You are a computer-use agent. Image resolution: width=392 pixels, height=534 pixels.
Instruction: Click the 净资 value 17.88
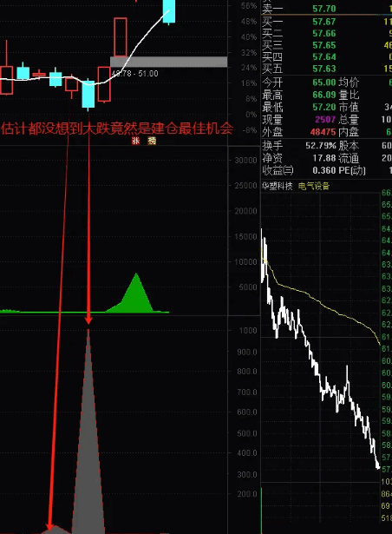click(x=324, y=158)
